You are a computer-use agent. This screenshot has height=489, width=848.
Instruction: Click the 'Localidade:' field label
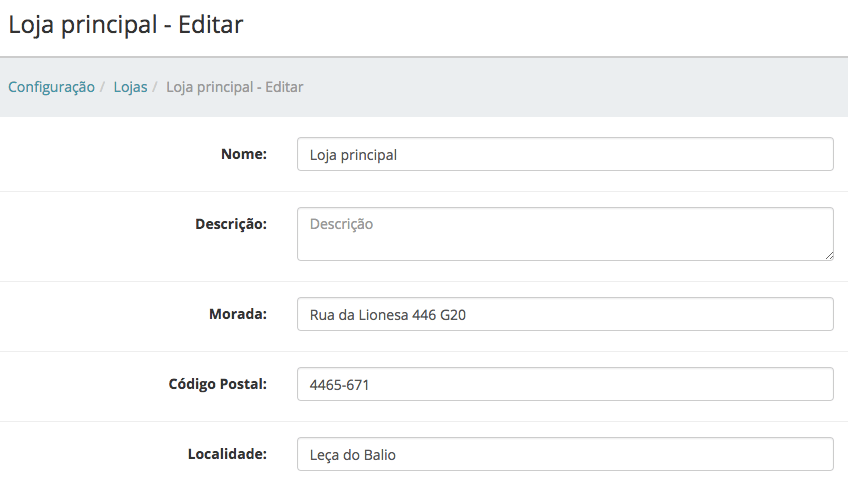coord(227,454)
